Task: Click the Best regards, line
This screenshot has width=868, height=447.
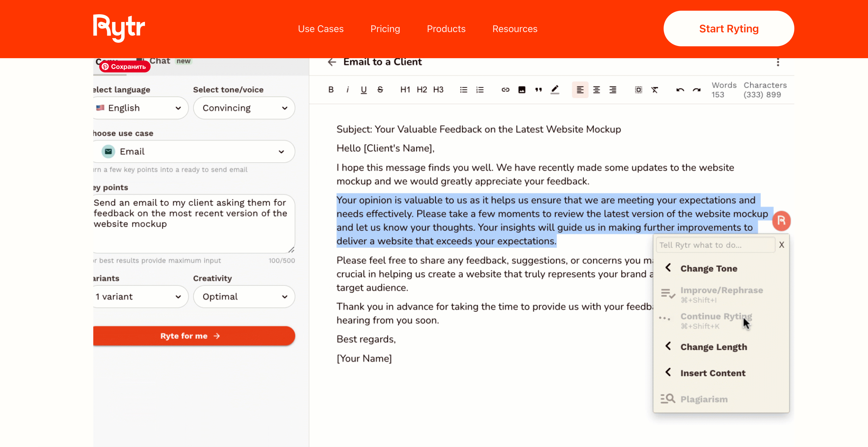Action: (366, 339)
